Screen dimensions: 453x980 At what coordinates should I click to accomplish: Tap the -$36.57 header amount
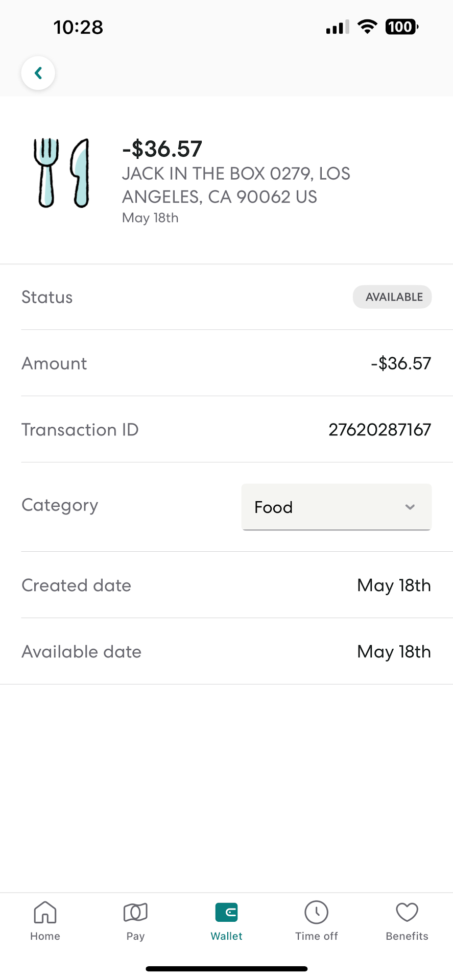tap(162, 149)
